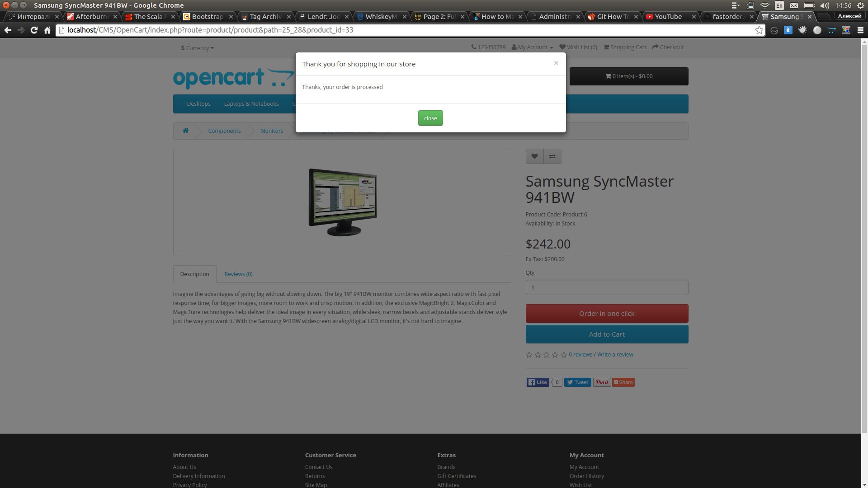Open the My Account dropdown menu
Image resolution: width=868 pixels, height=488 pixels.
pyautogui.click(x=533, y=47)
